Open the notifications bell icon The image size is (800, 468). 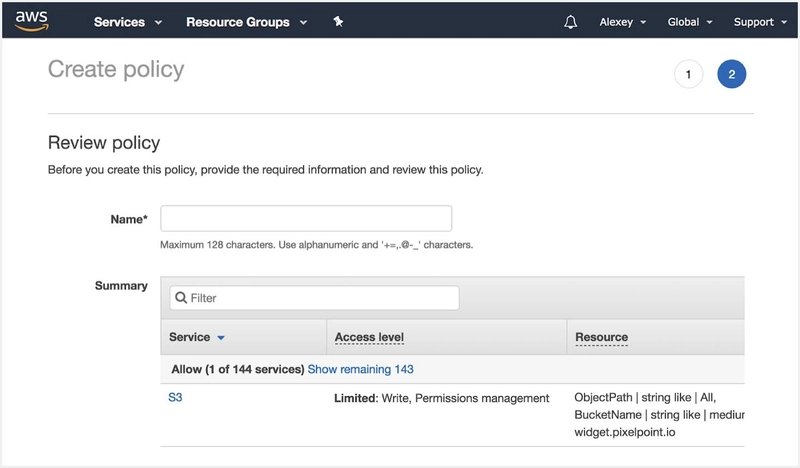pos(571,22)
